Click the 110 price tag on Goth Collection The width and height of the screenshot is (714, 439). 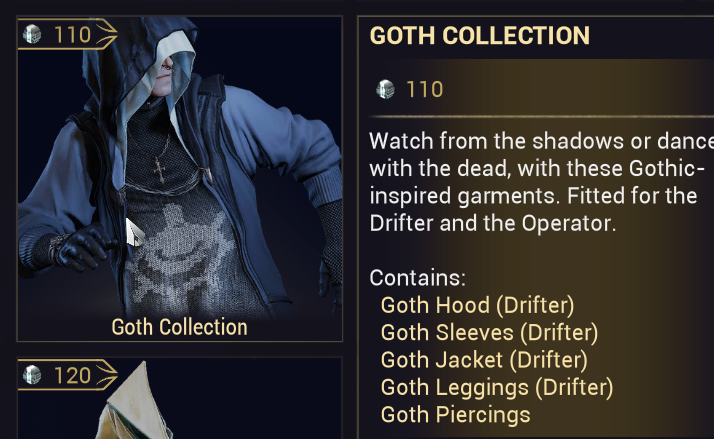pyautogui.click(x=67, y=35)
